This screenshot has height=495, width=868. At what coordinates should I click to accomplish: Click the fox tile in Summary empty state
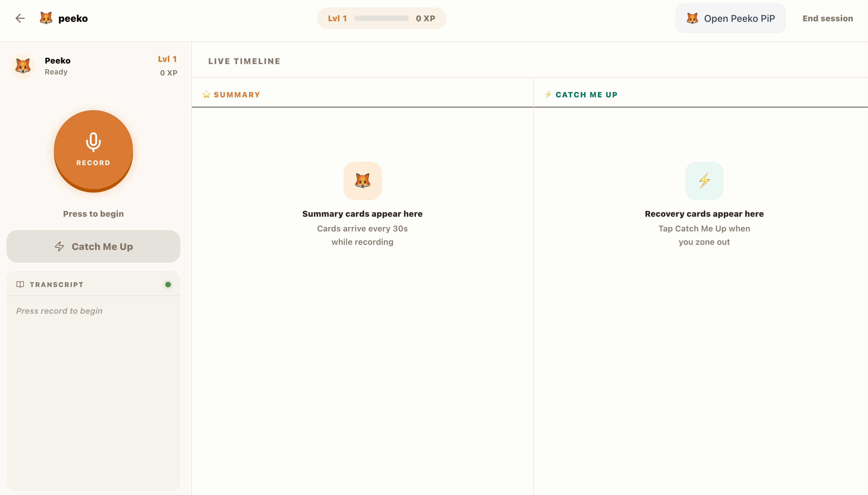coord(362,181)
